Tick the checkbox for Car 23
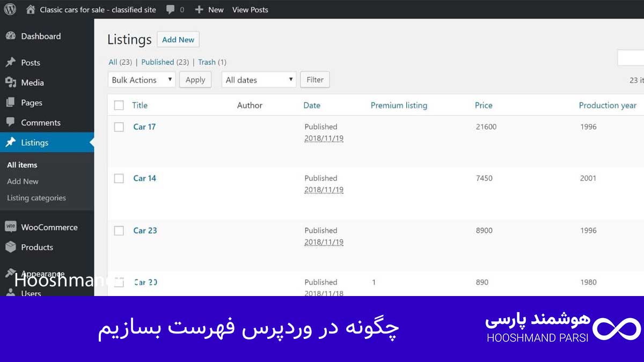The image size is (644, 362). 119,231
